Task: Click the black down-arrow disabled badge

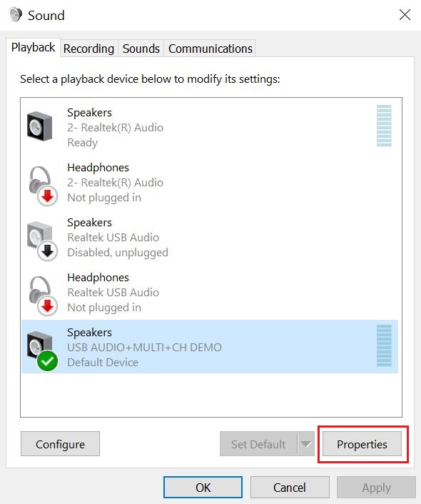Action: (48, 251)
